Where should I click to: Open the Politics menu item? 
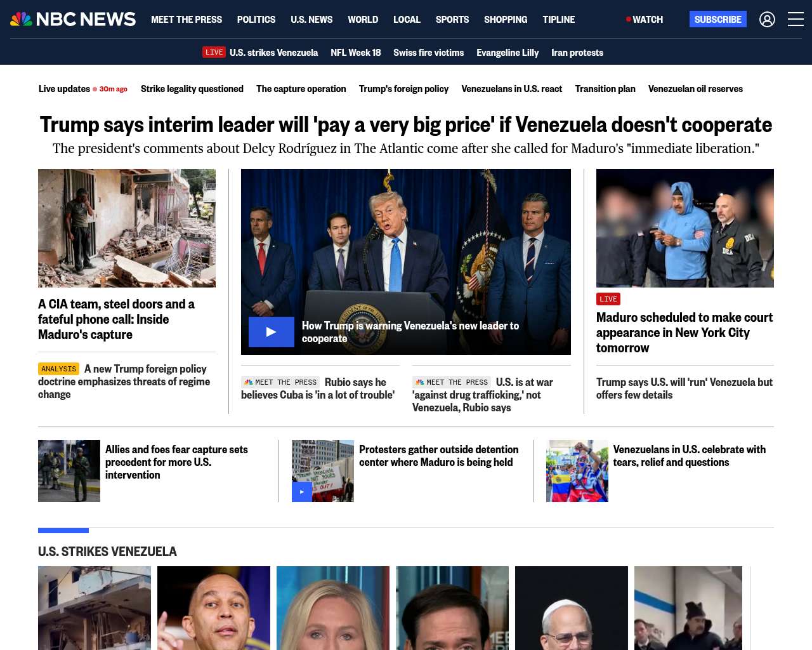pyautogui.click(x=256, y=20)
